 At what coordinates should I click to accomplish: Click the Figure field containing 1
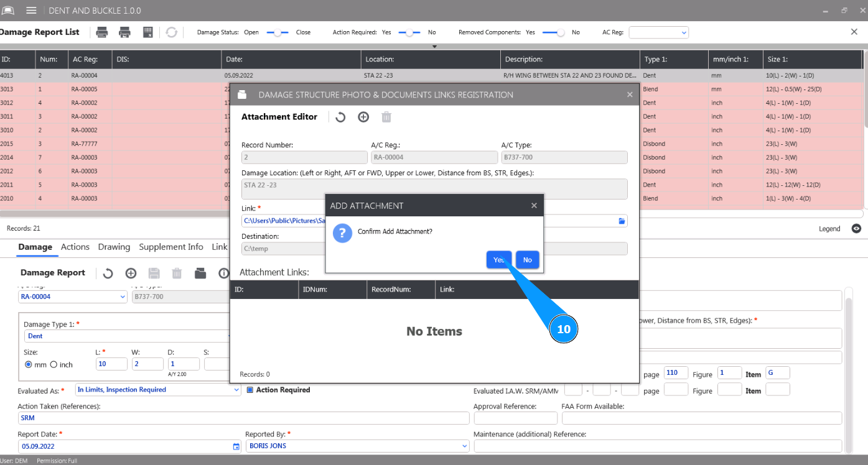pyautogui.click(x=729, y=373)
